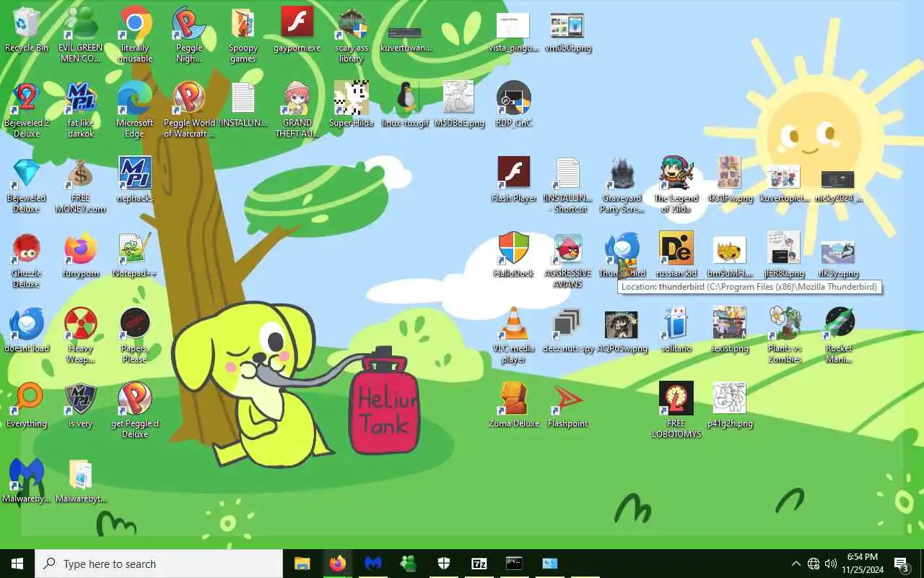924x578 pixels.
Task: Open the Spoopy games folder icon
Action: [x=243, y=35]
